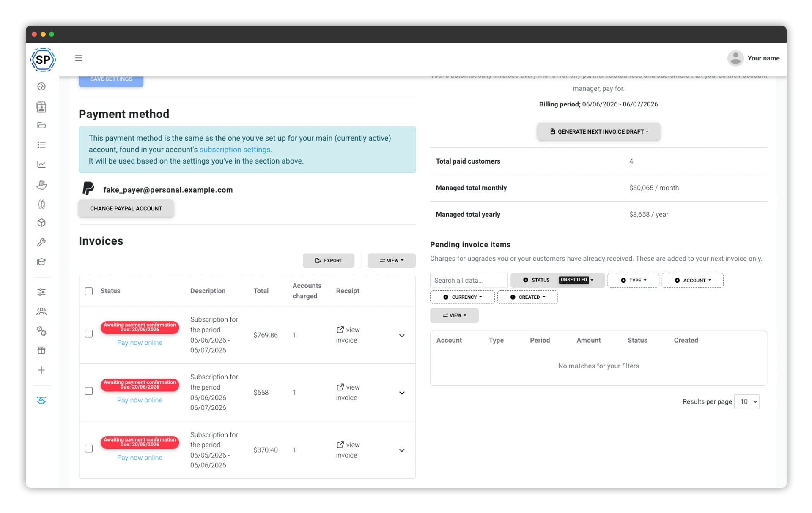812x513 pixels.
Task: Select all invoices with header checkbox
Action: (x=89, y=291)
